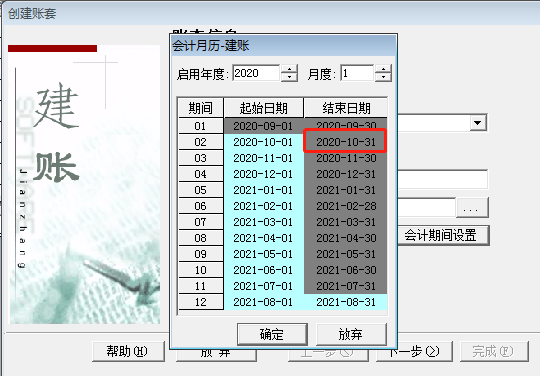
Task: Increase the 月度 value with up arrow
Action: [383, 69]
